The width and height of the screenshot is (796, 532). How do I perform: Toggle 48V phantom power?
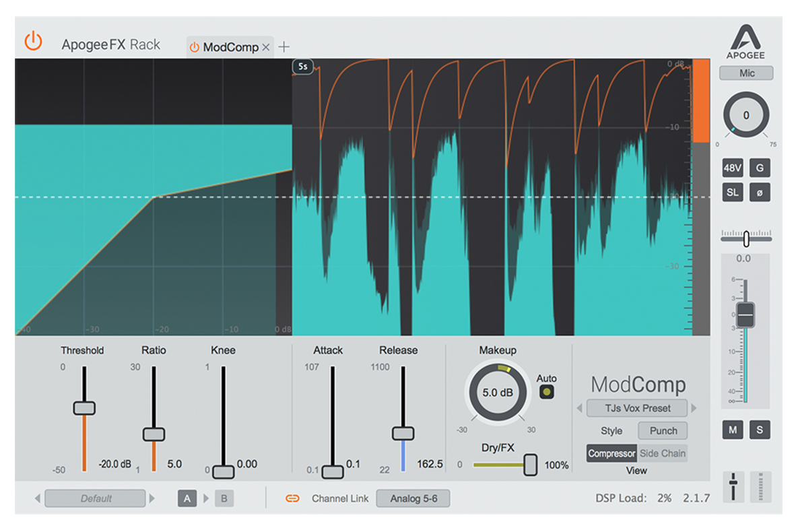[x=733, y=168]
